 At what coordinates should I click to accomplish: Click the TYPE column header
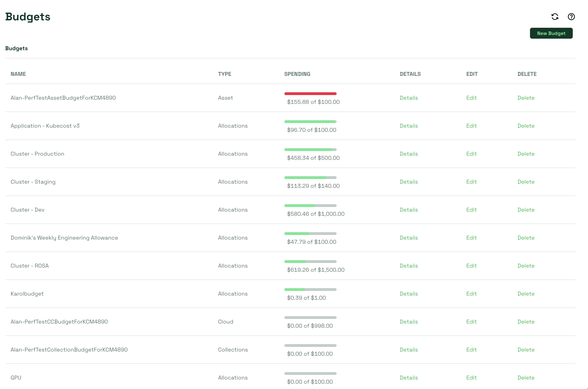[x=225, y=74]
